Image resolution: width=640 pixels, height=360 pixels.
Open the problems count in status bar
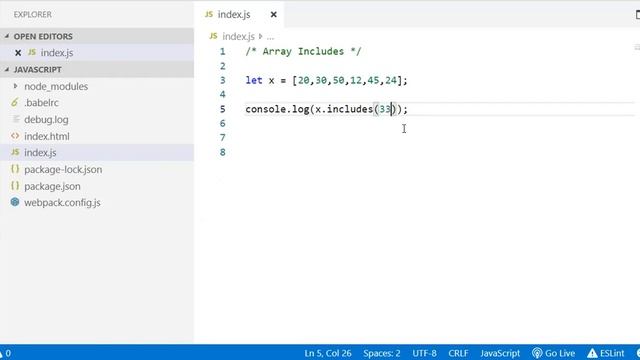[6, 353]
